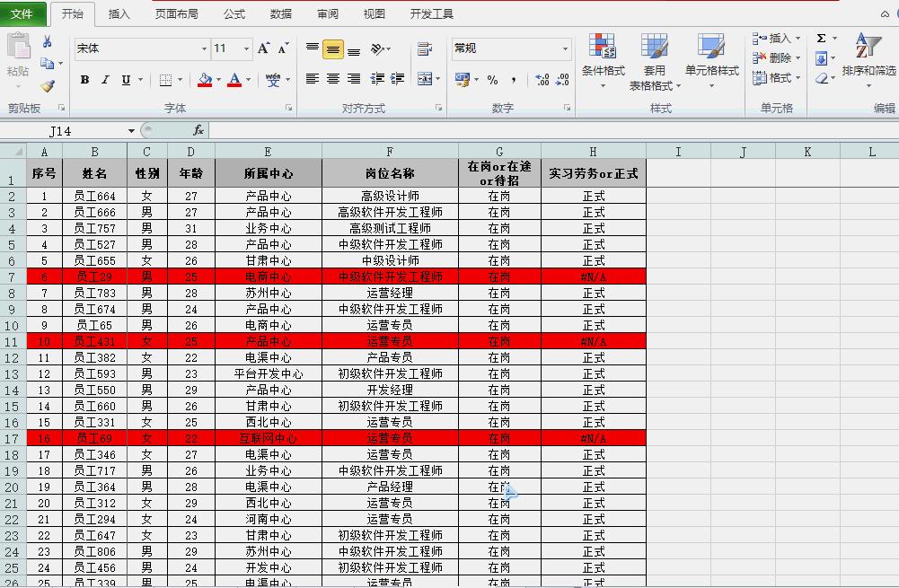Click the AutoSum Σ icon

pos(823,39)
